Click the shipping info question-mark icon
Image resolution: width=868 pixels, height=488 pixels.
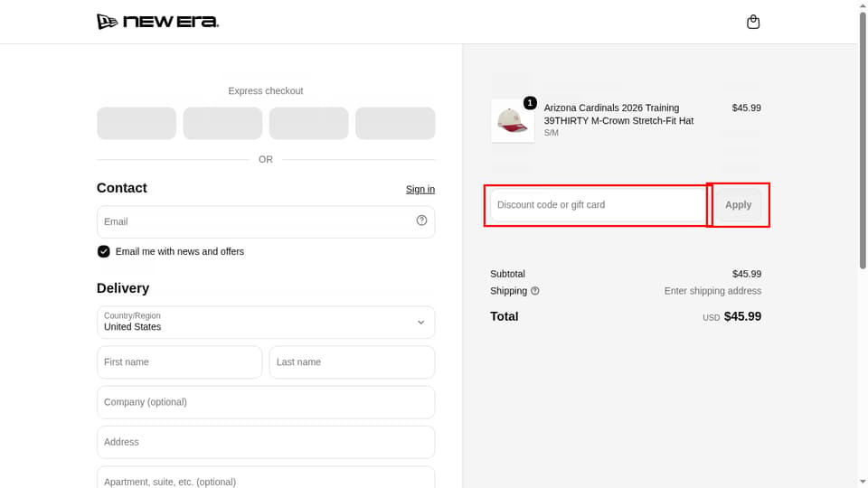[x=534, y=291]
